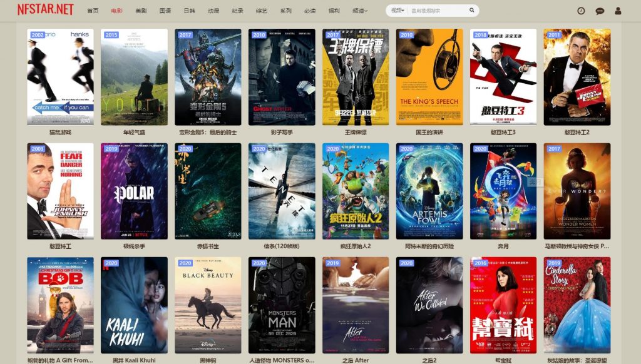The height and width of the screenshot is (364, 641).
Task: Click the 赤狐书生 title text
Action: pyautogui.click(x=208, y=246)
